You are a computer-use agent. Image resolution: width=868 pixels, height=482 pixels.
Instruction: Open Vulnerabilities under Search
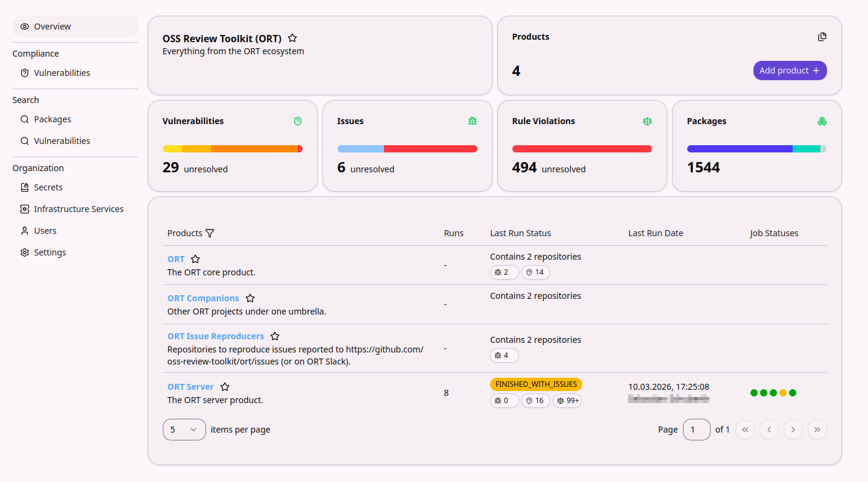tap(75, 141)
